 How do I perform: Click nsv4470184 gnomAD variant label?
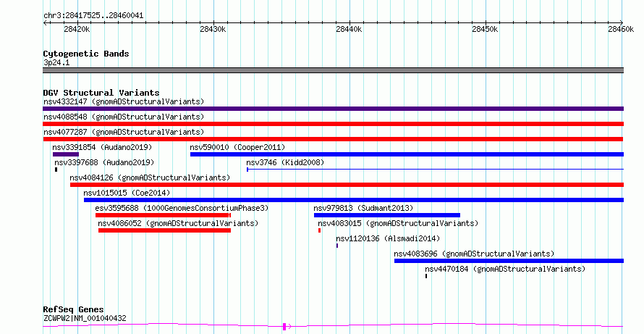click(x=505, y=269)
